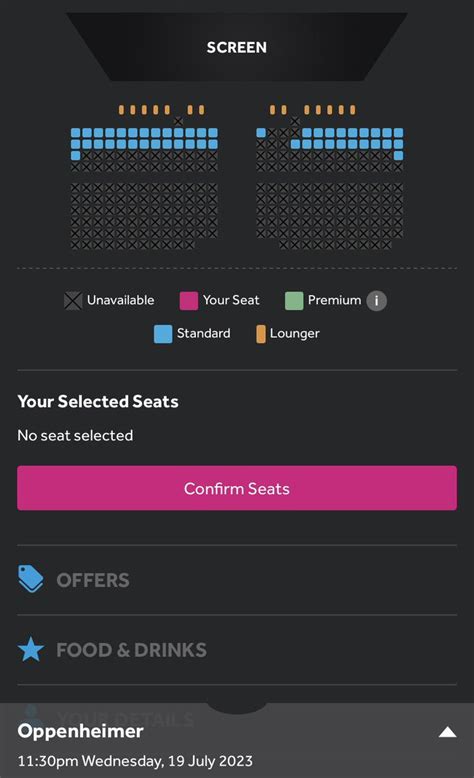This screenshot has height=778, width=474.
Task: Tap the FOOD & DRINKS star icon
Action: click(31, 649)
